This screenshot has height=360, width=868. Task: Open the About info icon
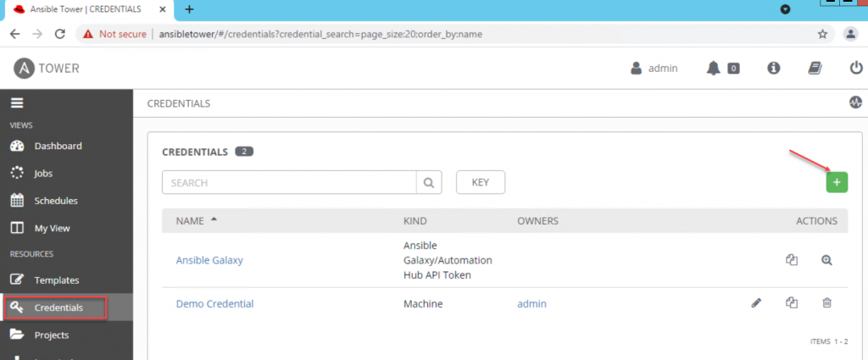click(x=773, y=68)
